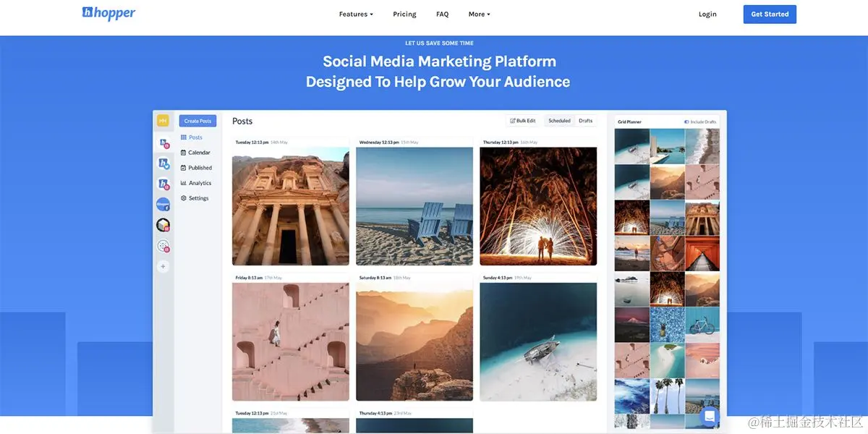The image size is (868, 434).
Task: Open the Calendar sidebar item
Action: [x=195, y=153]
